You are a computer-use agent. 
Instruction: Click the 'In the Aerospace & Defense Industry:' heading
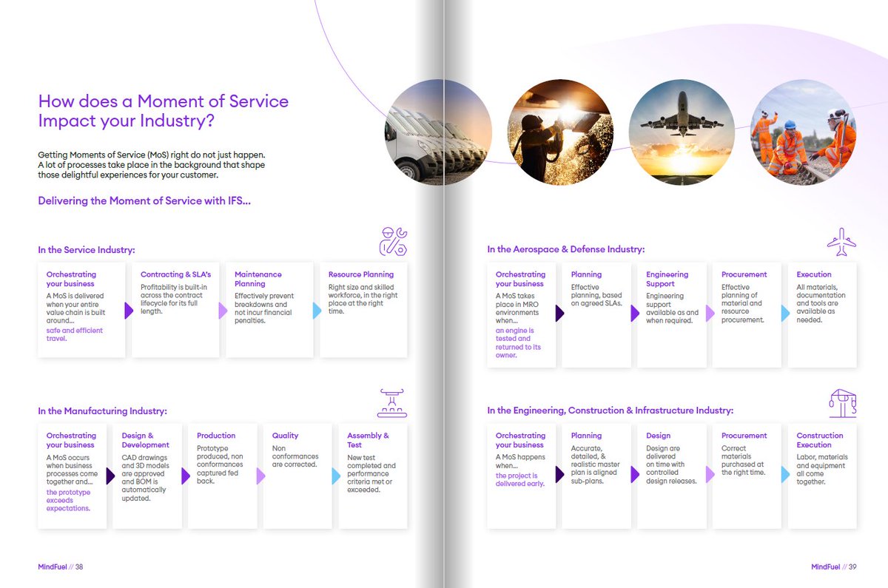pos(565,249)
